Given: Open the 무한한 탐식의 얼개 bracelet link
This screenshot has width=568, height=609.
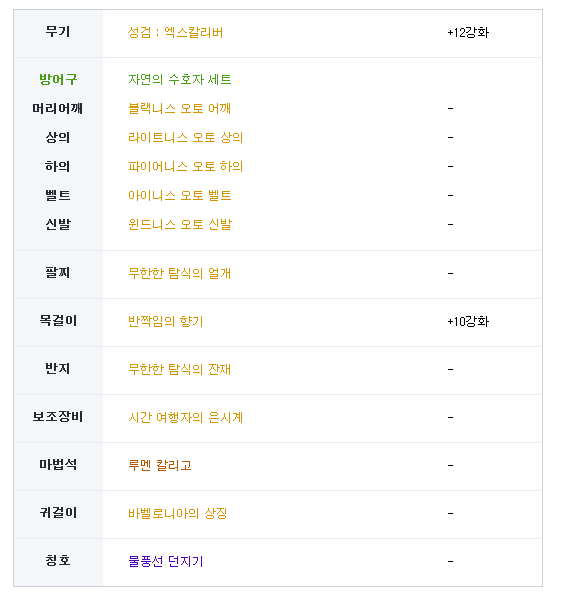Looking at the screenshot, I should pyautogui.click(x=179, y=273).
